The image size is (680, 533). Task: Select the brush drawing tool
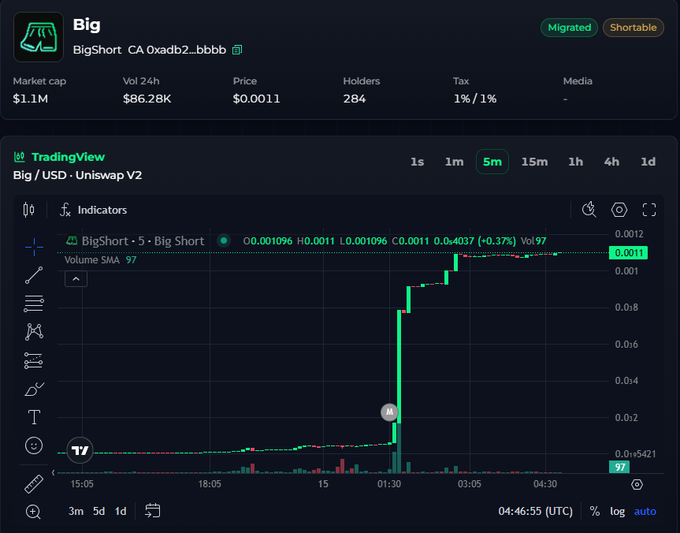(34, 389)
